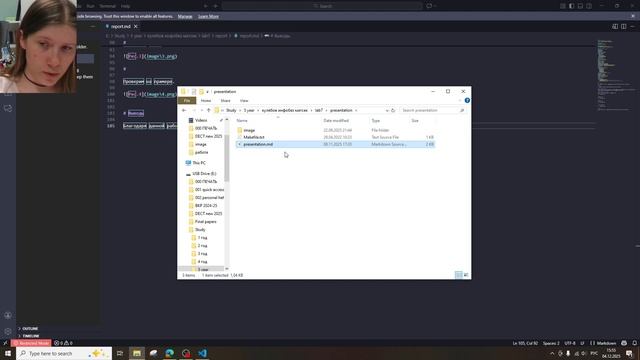Click the Search presentation input field
The width and height of the screenshot is (640, 360).
[x=432, y=110]
